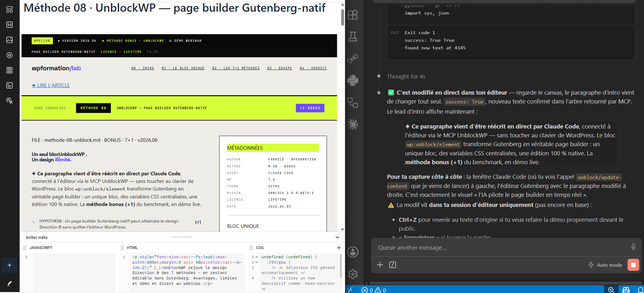Click the 'Exit code 1' output line
The height and width of the screenshot is (293, 644).
tap(420, 33)
